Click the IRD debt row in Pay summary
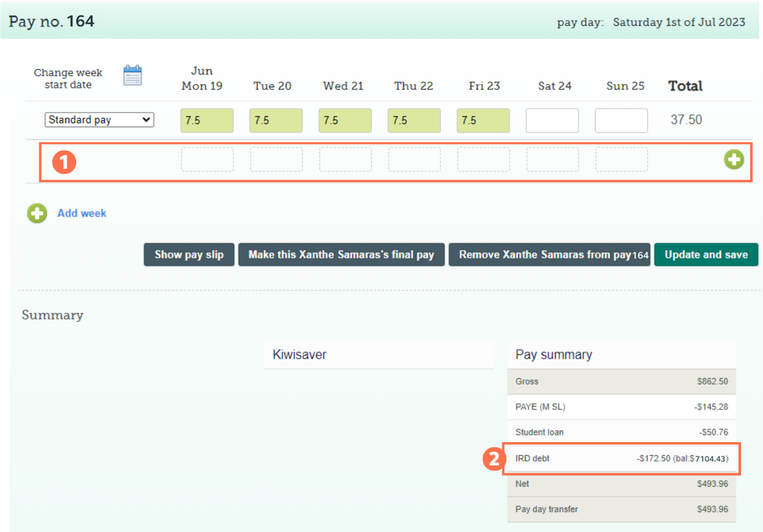This screenshot has height=532, width=763. tap(621, 458)
